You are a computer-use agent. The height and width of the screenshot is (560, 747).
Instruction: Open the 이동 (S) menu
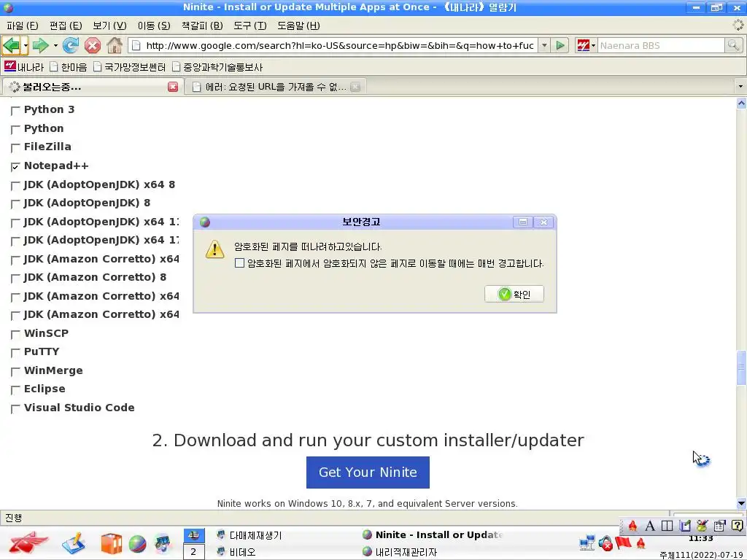coord(154,26)
